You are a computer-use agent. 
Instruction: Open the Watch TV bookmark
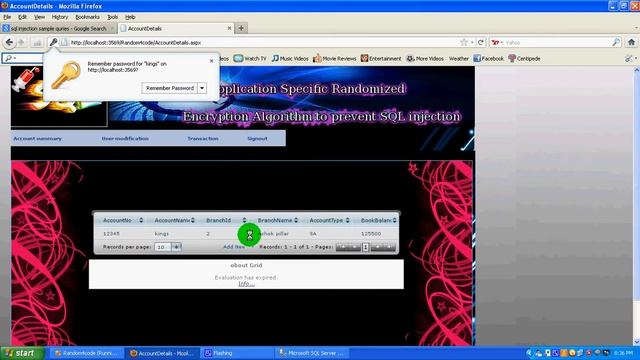coord(250,58)
